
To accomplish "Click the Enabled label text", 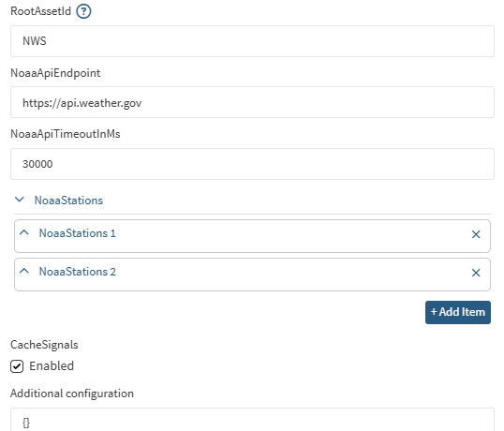I will click(x=52, y=366).
